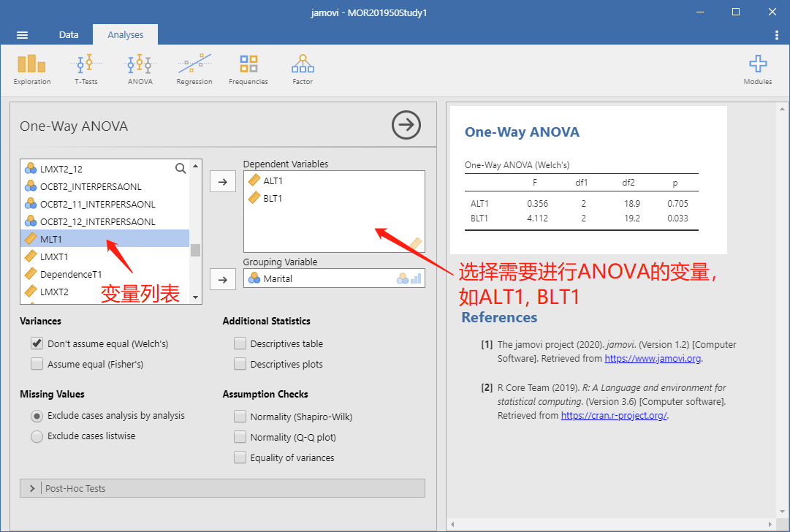Enable Assume equal (Fisher's) checkbox
The width and height of the screenshot is (790, 532).
tap(37, 364)
